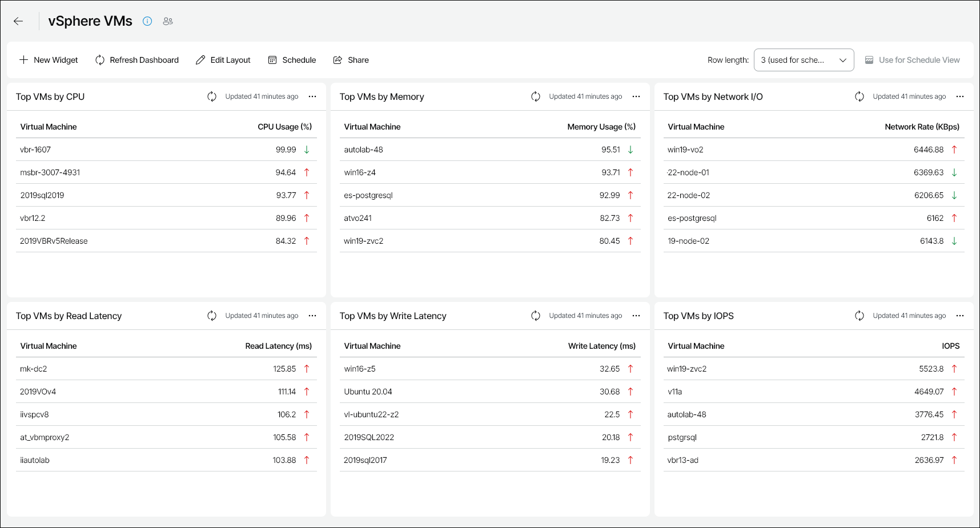980x528 pixels.
Task: Click the trend arrow for win19-vo2
Action: [954, 150]
